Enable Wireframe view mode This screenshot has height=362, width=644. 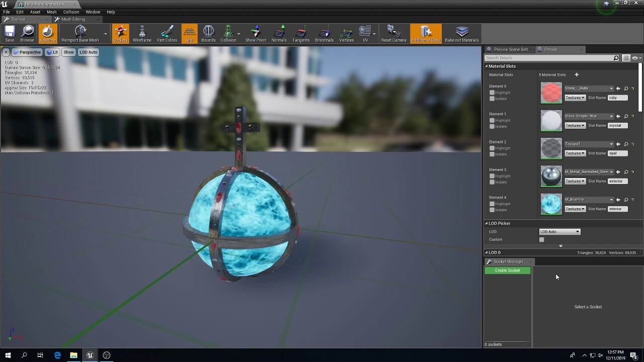141,33
